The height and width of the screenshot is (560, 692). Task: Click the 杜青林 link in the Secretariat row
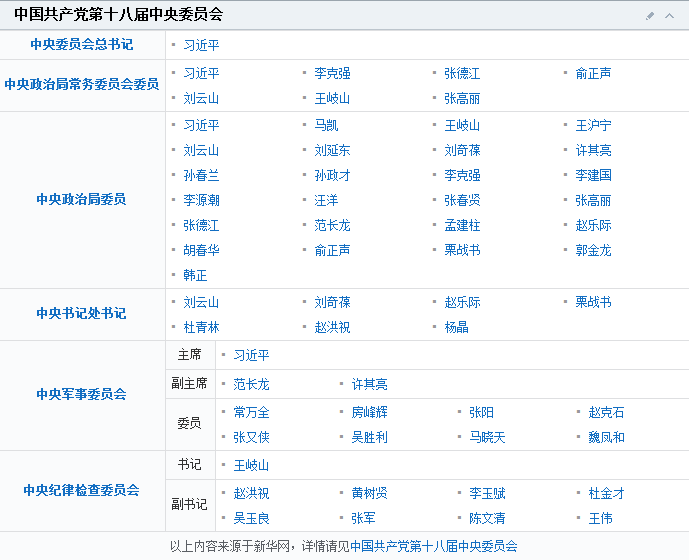[x=201, y=327]
